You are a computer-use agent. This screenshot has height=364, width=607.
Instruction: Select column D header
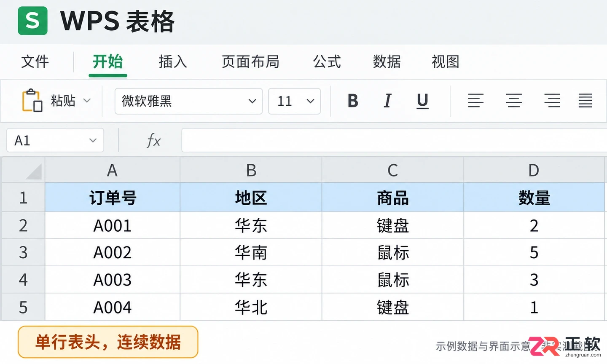pyautogui.click(x=534, y=170)
